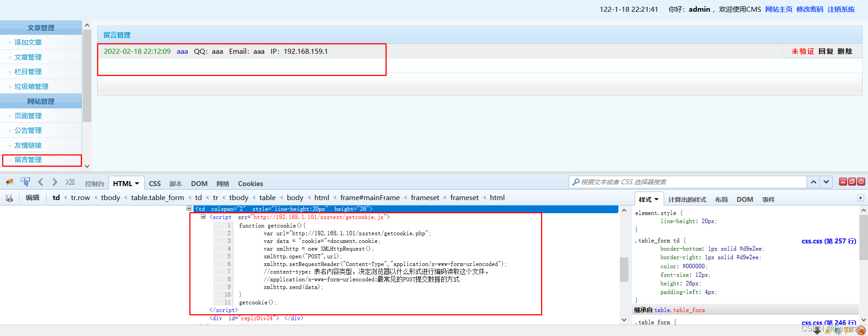Open 页面管理 in the sidebar

click(x=28, y=116)
